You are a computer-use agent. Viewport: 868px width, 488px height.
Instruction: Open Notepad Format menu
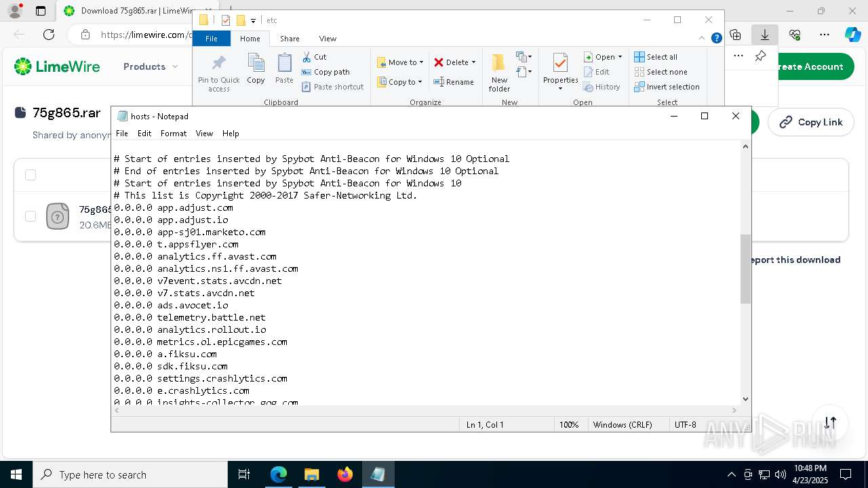[174, 134]
